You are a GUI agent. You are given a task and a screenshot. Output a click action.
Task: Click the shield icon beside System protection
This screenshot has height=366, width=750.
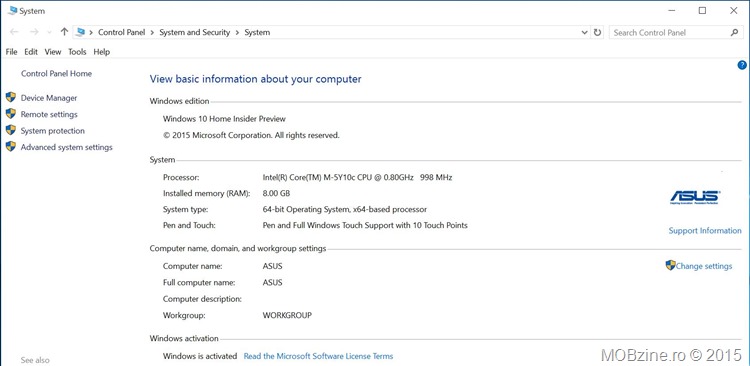[11, 130]
